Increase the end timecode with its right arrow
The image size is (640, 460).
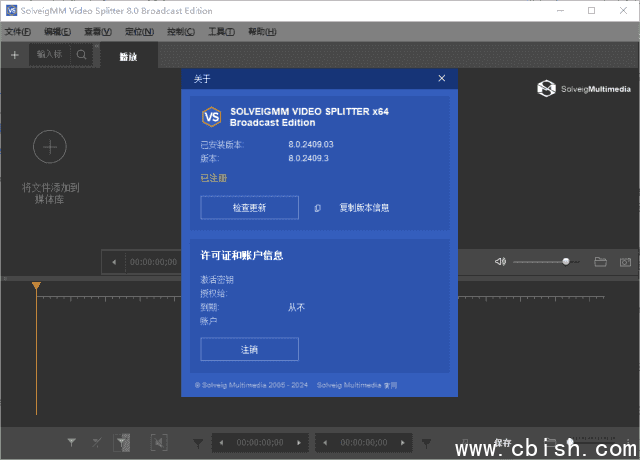(403, 442)
